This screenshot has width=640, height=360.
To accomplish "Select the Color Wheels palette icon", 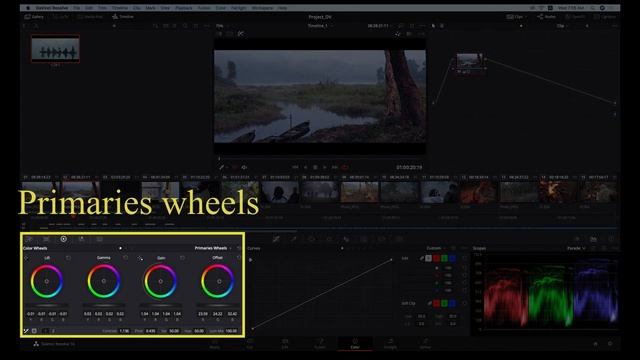I will 64,239.
